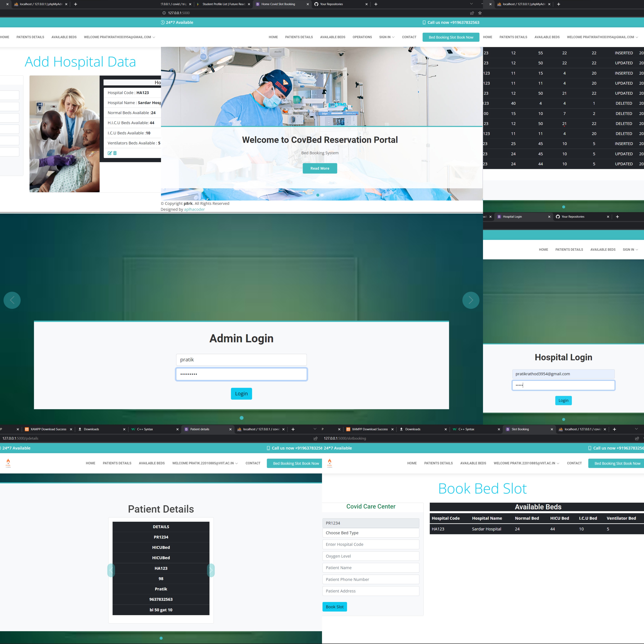This screenshot has width=644, height=644.
Task: Switch to Student Profile List tab
Action: click(x=223, y=4)
